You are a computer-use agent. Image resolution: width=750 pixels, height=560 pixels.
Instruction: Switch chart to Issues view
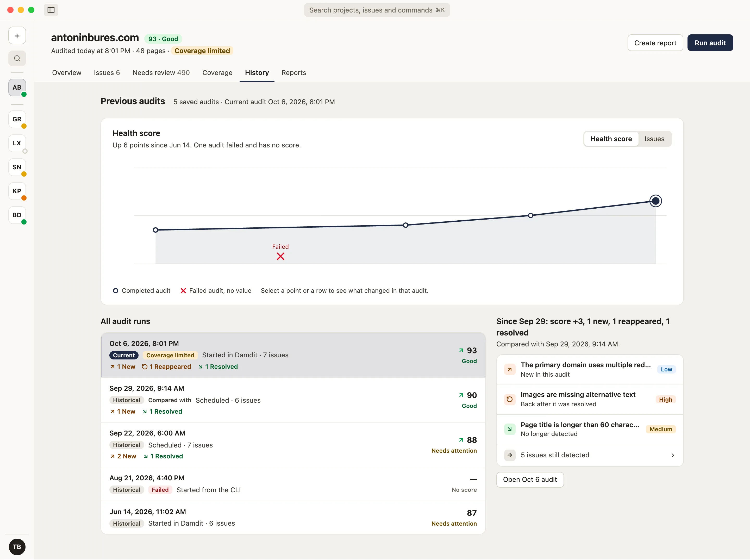coord(654,139)
